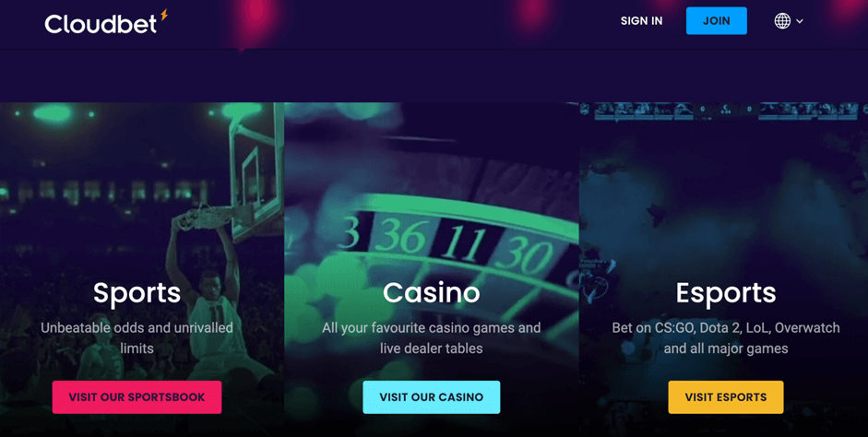Click the blue JOIN button
This screenshot has width=868, height=437.
[x=717, y=21]
